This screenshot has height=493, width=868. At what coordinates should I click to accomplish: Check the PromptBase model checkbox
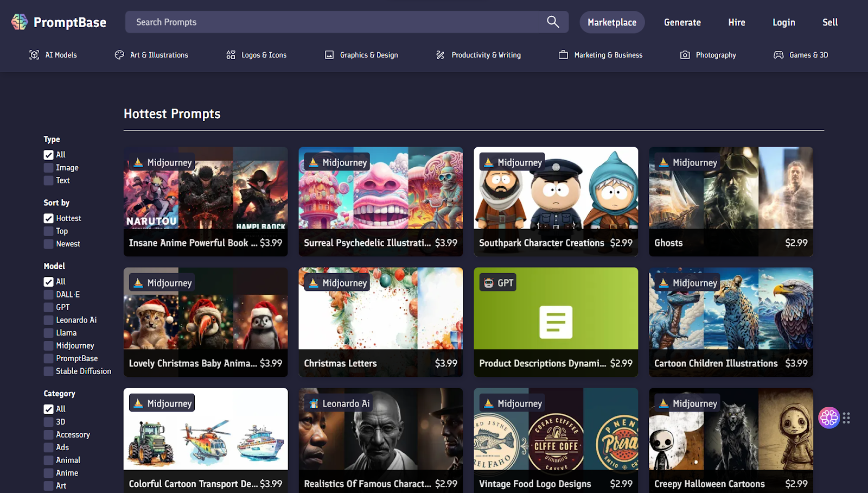[x=49, y=358]
